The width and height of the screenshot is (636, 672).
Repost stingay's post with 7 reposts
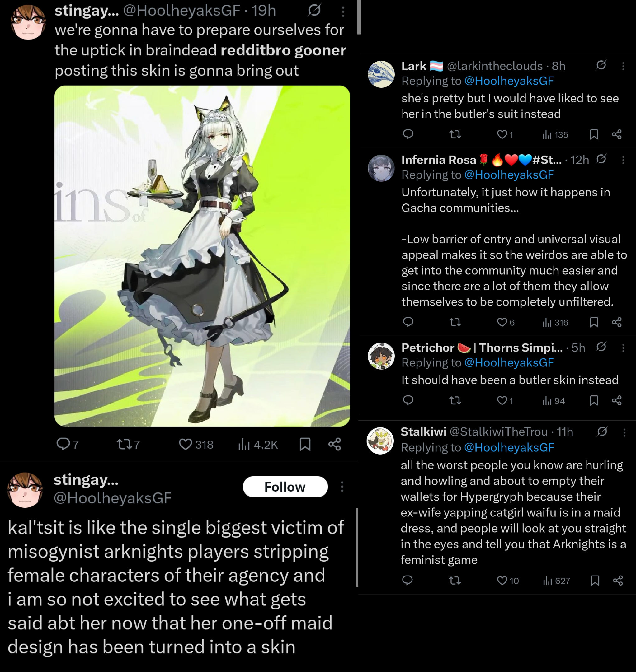click(128, 444)
